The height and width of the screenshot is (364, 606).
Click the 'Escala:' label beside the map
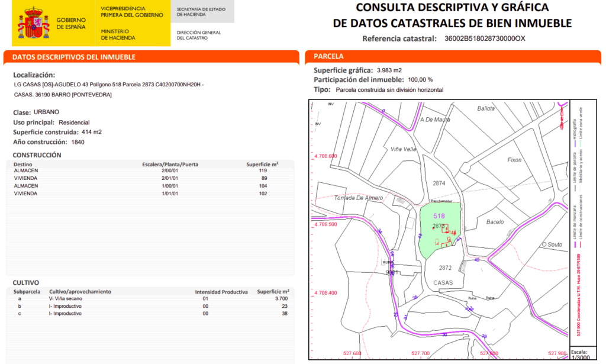pos(579,352)
